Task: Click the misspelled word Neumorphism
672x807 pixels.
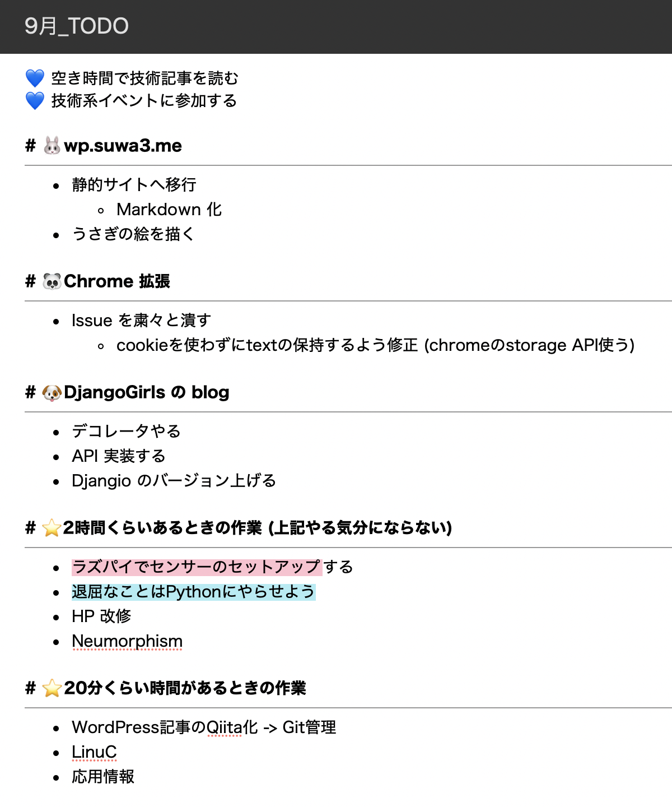Action: coord(127,641)
